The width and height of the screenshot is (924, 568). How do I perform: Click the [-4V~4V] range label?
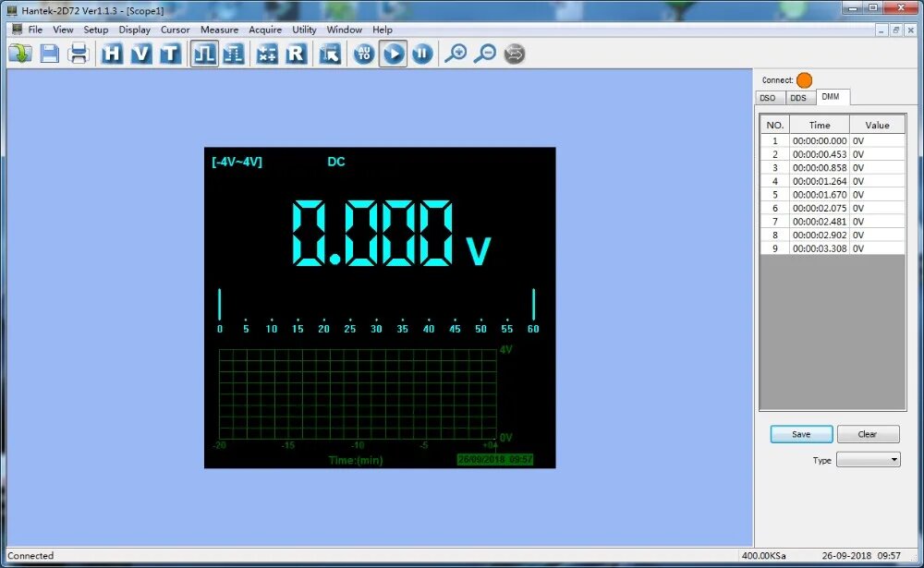(237, 162)
